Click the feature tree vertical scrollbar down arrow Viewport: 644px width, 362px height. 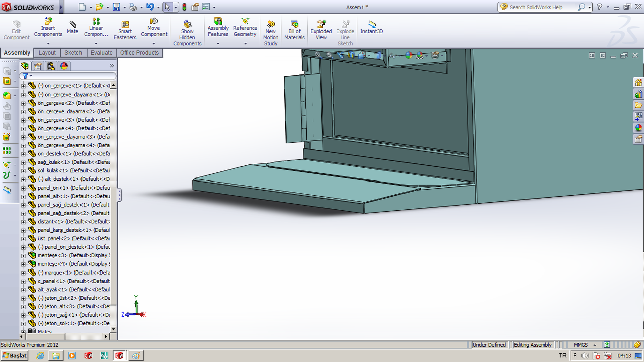(x=114, y=329)
